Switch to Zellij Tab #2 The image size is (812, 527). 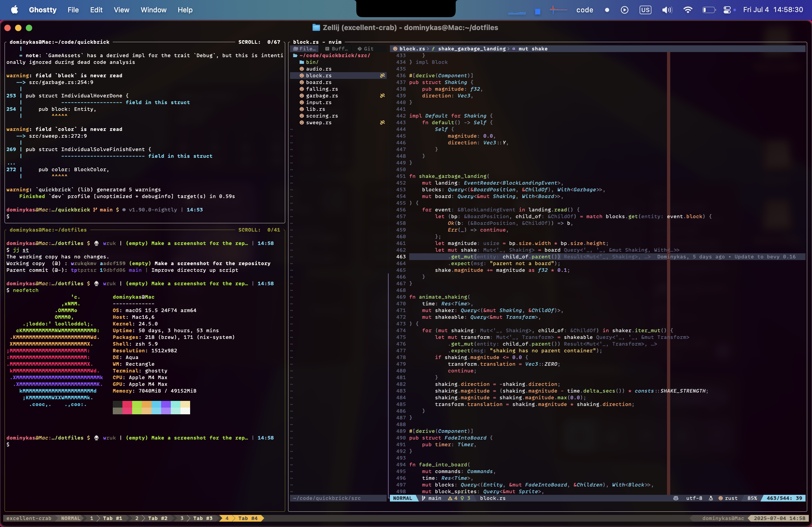tap(158, 518)
